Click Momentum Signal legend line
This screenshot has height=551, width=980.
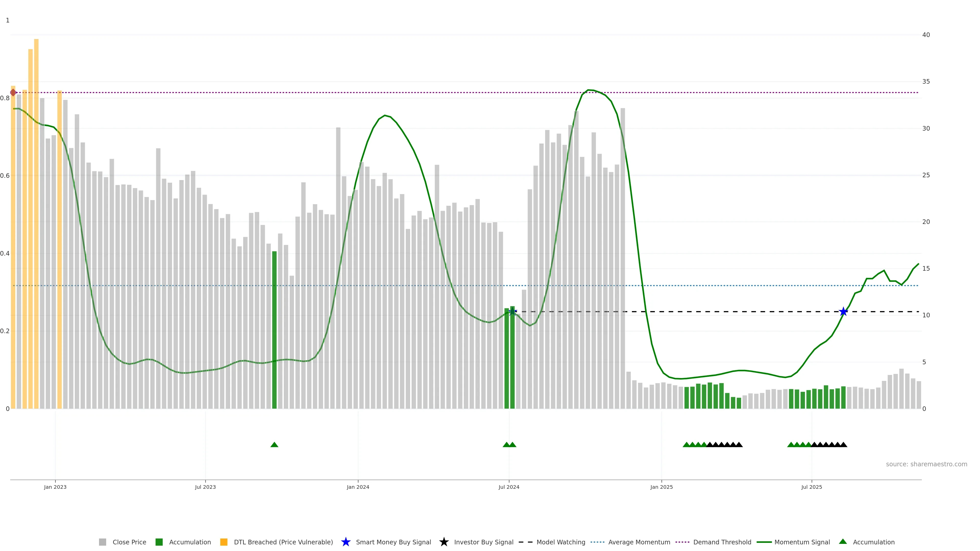pyautogui.click(x=764, y=542)
